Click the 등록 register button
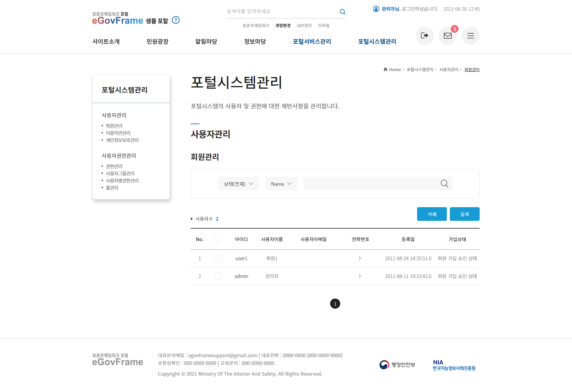Image resolution: width=572 pixels, height=392 pixels. [464, 214]
